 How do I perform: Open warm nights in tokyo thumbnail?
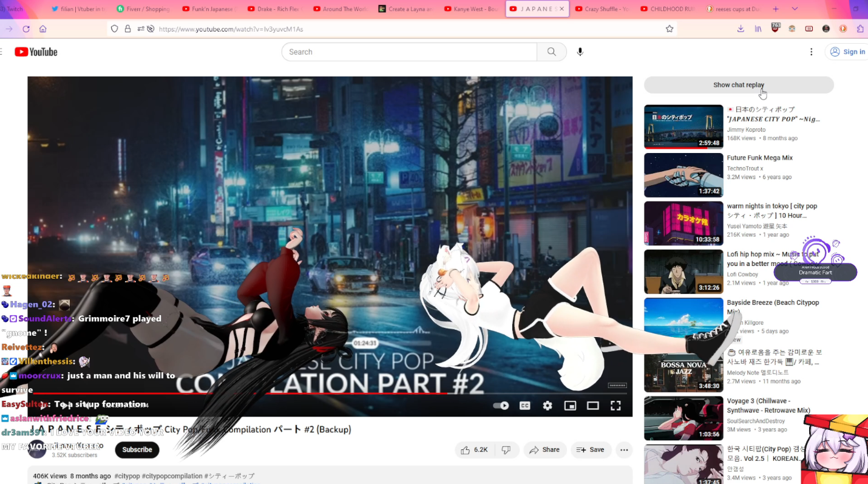[683, 223]
